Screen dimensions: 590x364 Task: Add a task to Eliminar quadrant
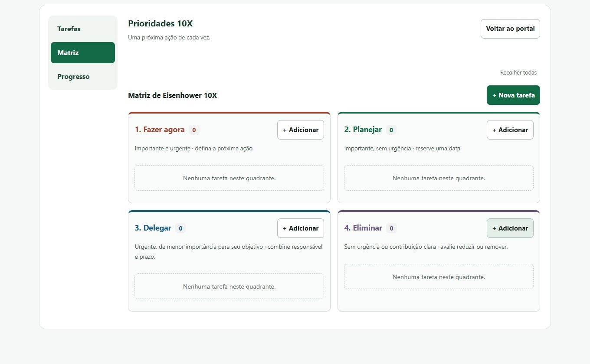point(510,228)
